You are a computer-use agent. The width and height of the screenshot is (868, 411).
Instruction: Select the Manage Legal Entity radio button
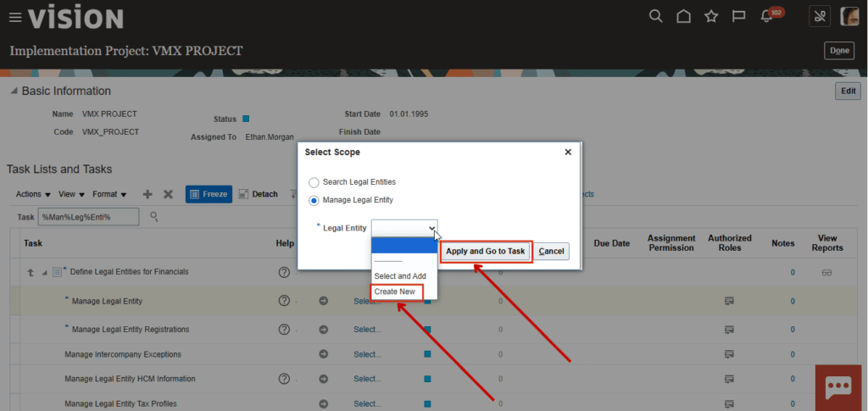point(314,200)
